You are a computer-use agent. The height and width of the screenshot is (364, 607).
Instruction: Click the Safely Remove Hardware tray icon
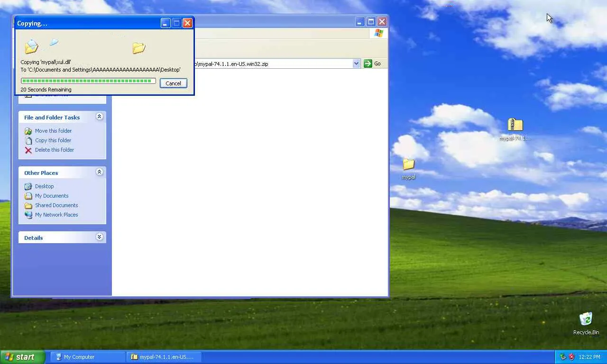click(563, 357)
